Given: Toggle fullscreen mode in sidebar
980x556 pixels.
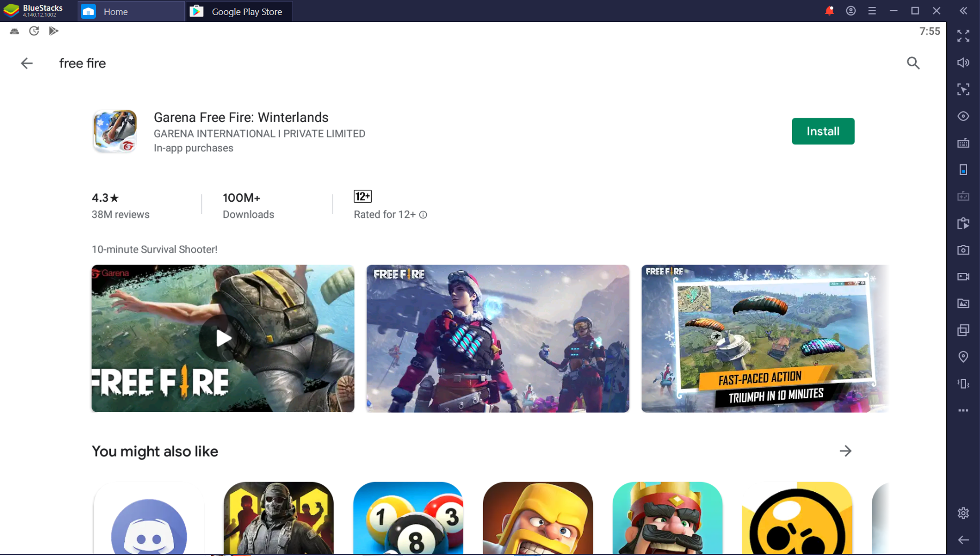Looking at the screenshot, I should [x=963, y=36].
